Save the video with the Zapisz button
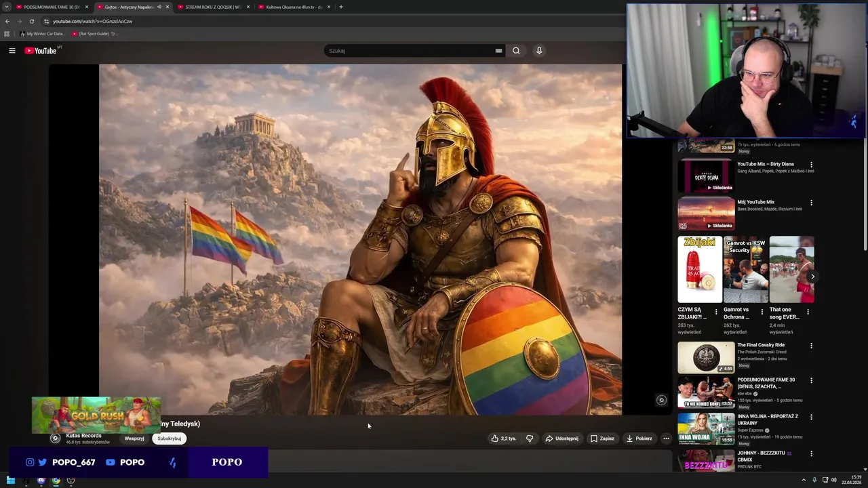 coord(602,439)
